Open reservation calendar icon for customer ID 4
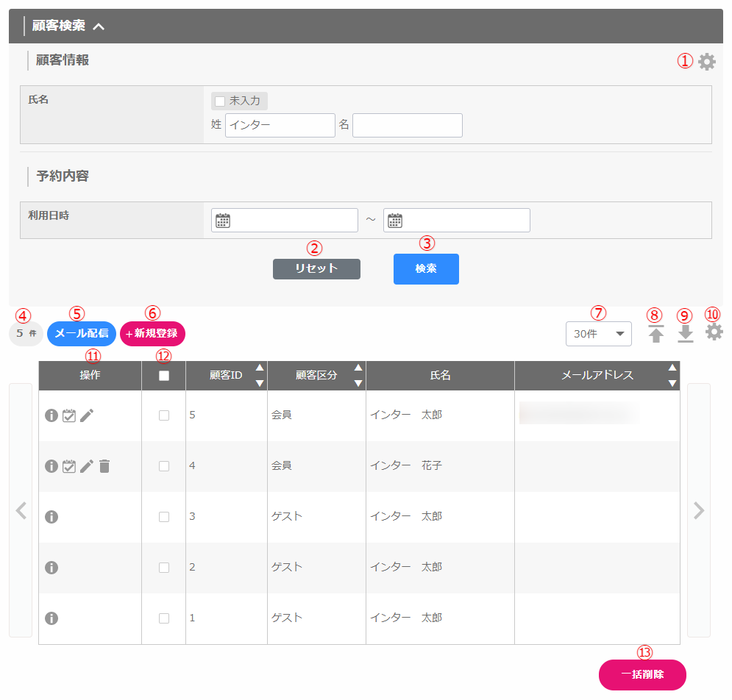The height and width of the screenshot is (700, 732). [69, 466]
